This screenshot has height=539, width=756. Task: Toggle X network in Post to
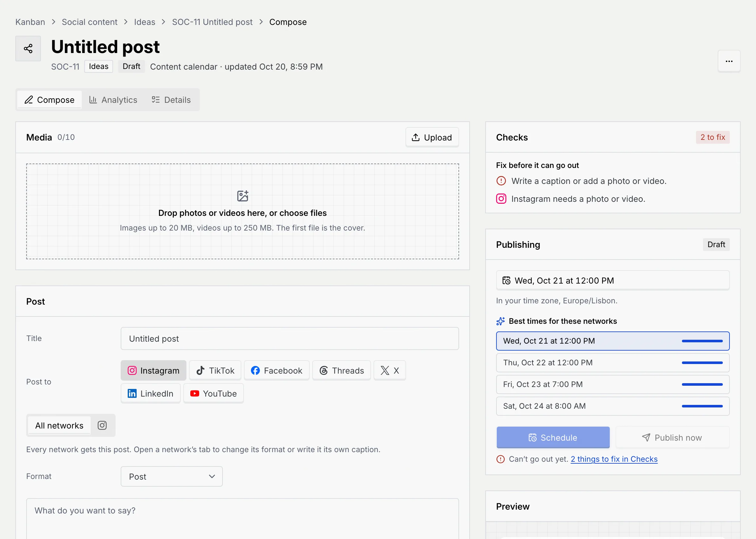(x=389, y=370)
